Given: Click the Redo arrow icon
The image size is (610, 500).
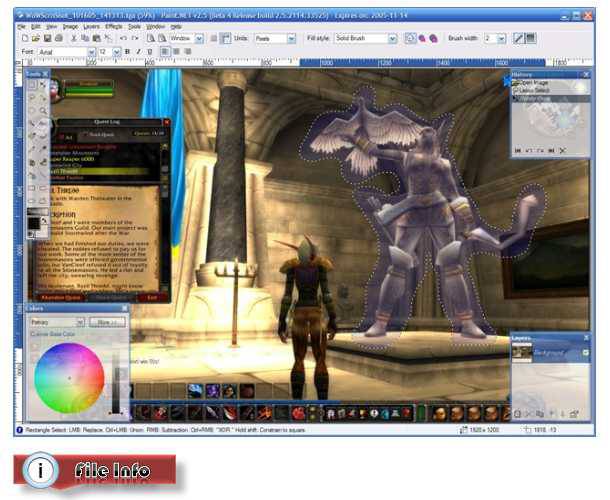Looking at the screenshot, I should (135, 38).
